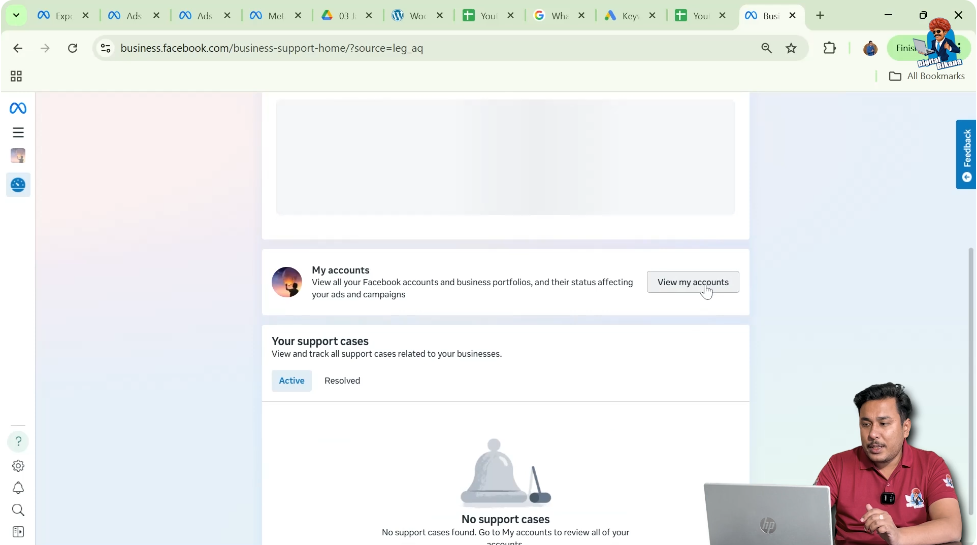Close the Google Ads 'Key' tab

pyautogui.click(x=652, y=16)
